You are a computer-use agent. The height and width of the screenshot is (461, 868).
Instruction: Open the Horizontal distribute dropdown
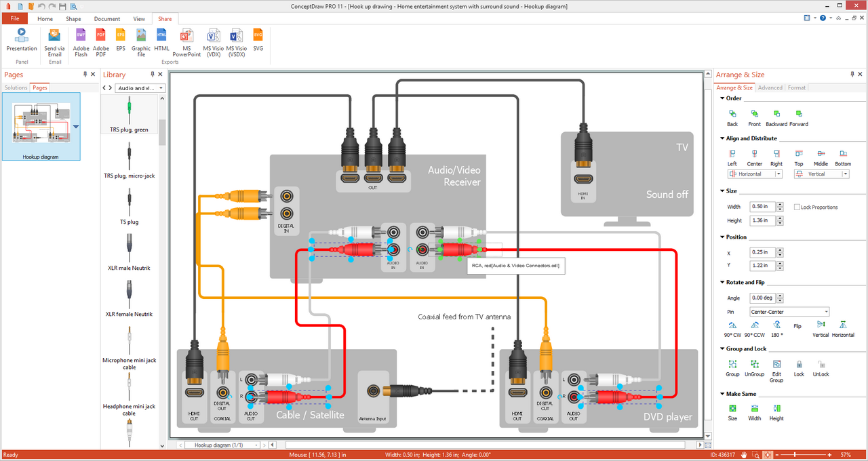755,174
